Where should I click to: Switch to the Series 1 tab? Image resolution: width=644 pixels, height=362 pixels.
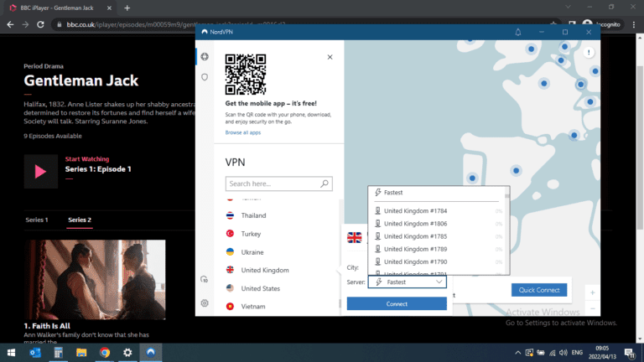tap(36, 220)
